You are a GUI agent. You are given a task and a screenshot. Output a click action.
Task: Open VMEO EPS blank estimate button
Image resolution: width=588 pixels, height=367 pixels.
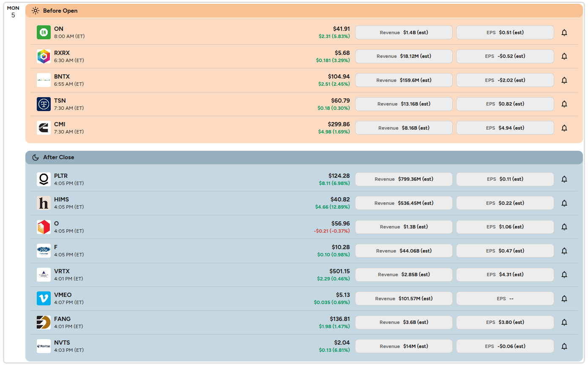pos(505,299)
